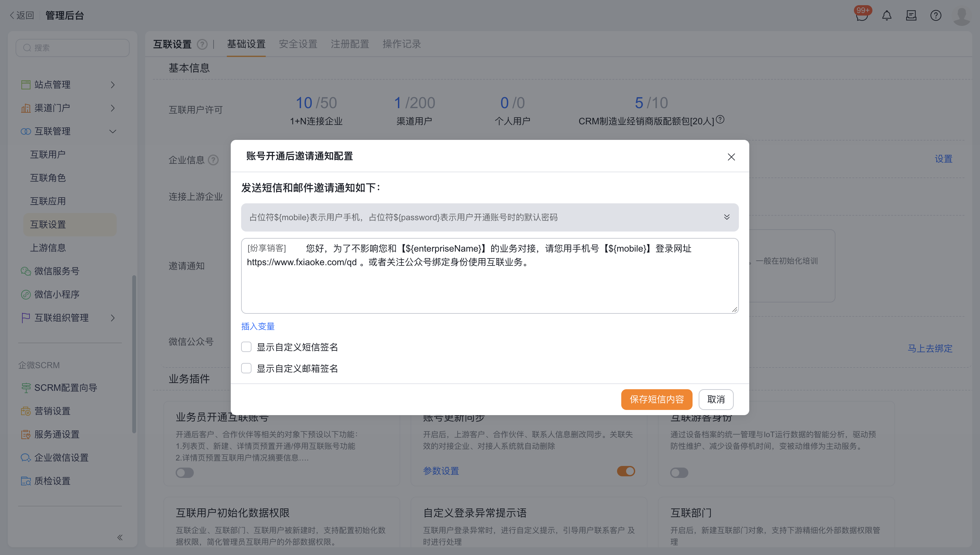Switch to 注册配置 tab
980x555 pixels.
[350, 44]
